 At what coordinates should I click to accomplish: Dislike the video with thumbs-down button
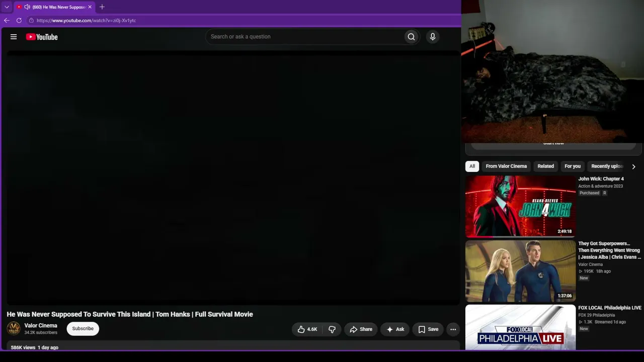click(332, 329)
